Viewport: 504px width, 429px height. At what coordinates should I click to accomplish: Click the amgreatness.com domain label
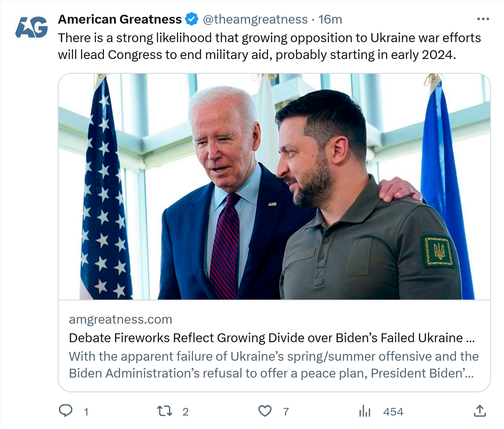pyautogui.click(x=121, y=319)
